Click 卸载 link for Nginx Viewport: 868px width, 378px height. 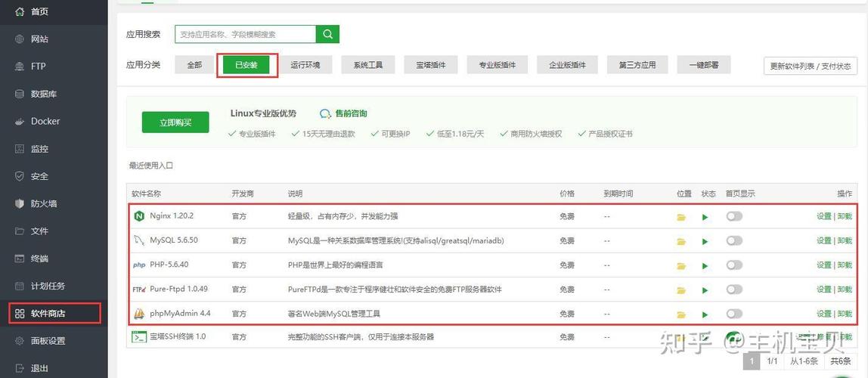click(x=845, y=216)
